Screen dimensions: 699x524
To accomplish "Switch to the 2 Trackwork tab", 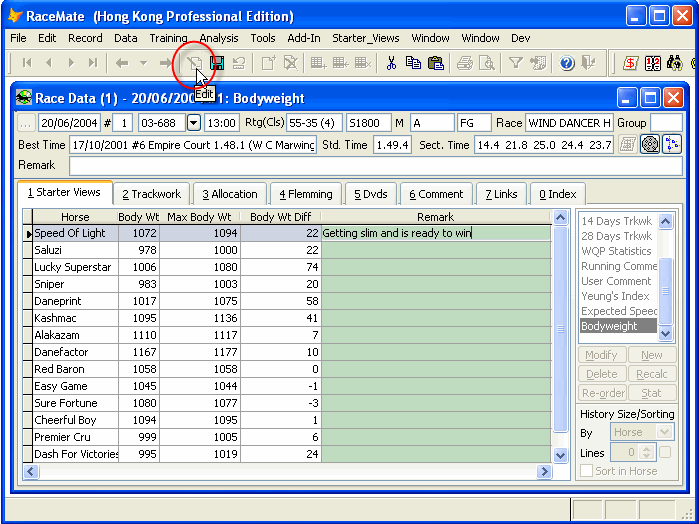I will [x=152, y=194].
